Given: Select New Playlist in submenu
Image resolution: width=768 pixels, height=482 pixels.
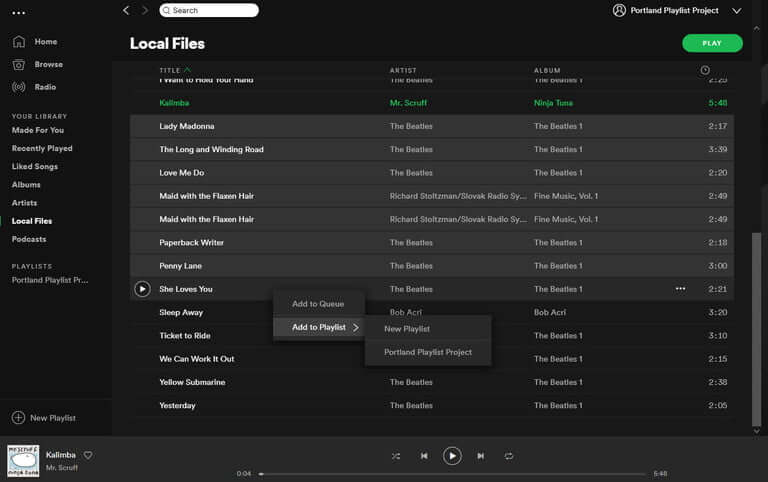Looking at the screenshot, I should pyautogui.click(x=428, y=329).
